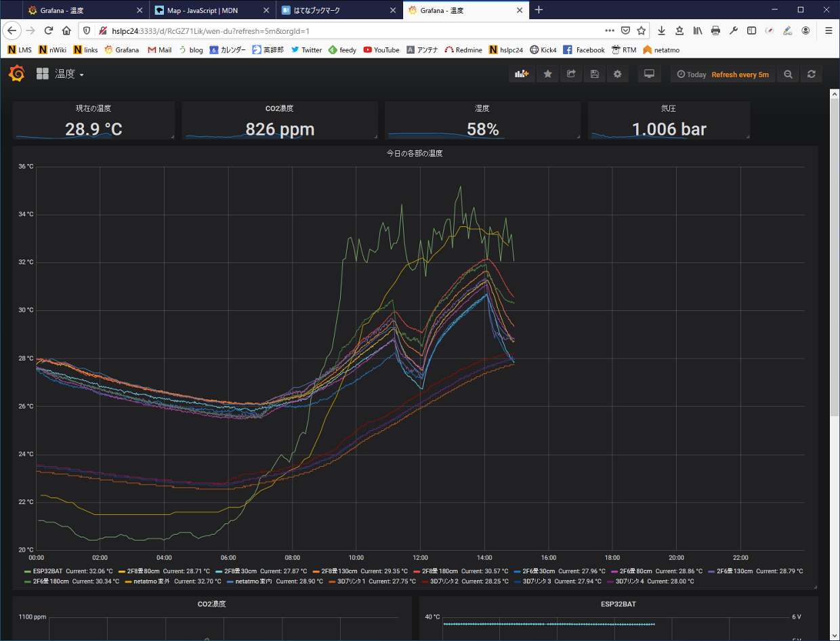Star this dashboard as favorite
This screenshot has width=840, height=641.
[x=547, y=75]
